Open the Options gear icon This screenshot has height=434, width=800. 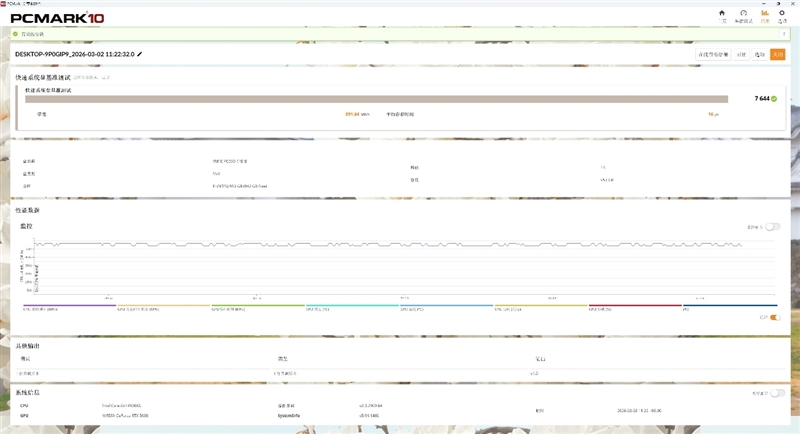tap(782, 14)
